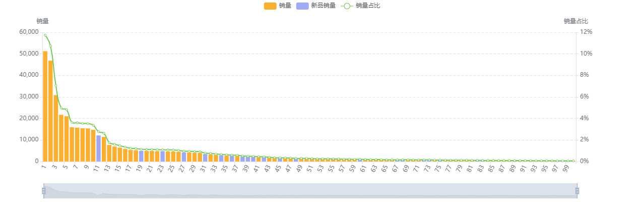Screen dimensions: 644x202
Task: Grab the left data zoom handle
Action: 44,190
